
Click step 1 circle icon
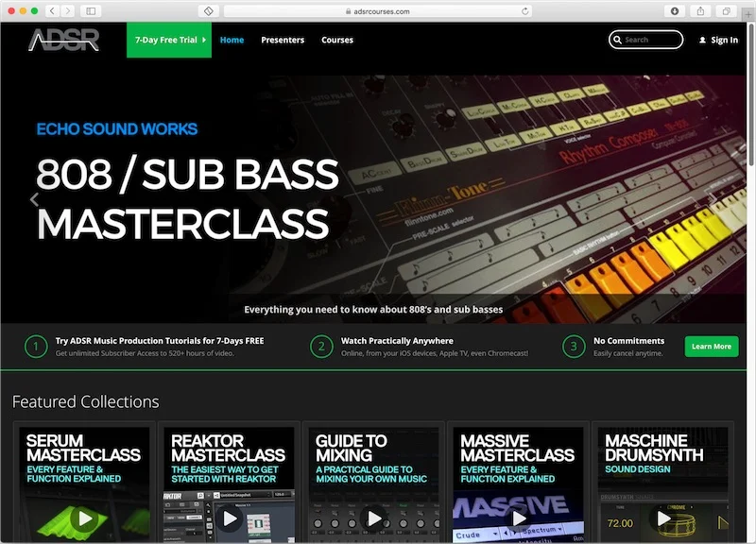[x=36, y=347]
